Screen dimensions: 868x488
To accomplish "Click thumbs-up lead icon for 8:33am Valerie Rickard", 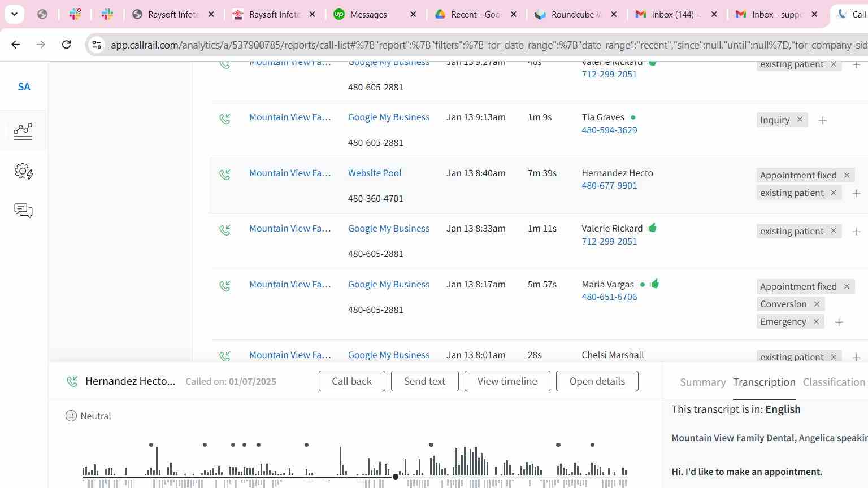I will 652,228.
